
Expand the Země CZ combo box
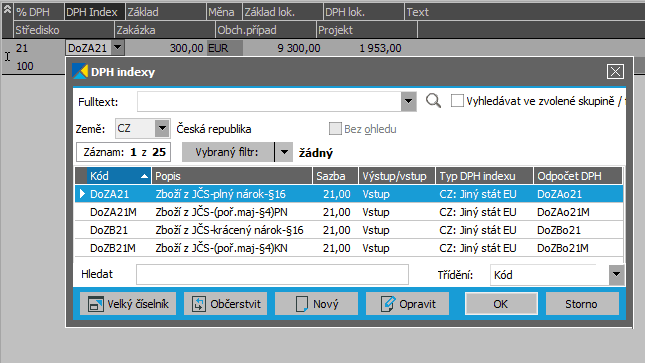(x=162, y=128)
